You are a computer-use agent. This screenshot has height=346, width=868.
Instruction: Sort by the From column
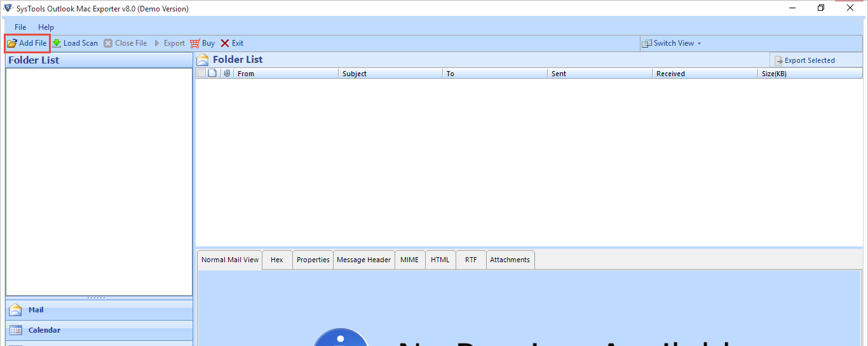(286, 74)
